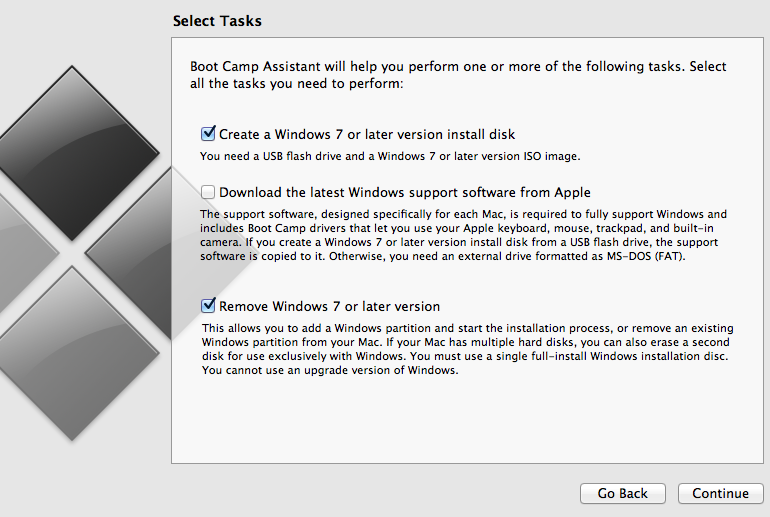Click the 'Remove Windows 7 or later version' label text
Viewport: 770px width, 517px height.
tap(330, 306)
